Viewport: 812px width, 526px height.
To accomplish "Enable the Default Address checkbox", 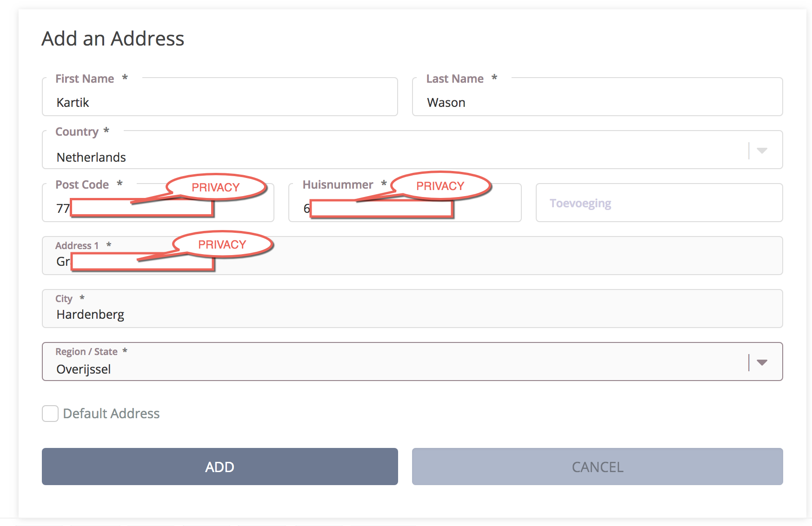I will (50, 414).
